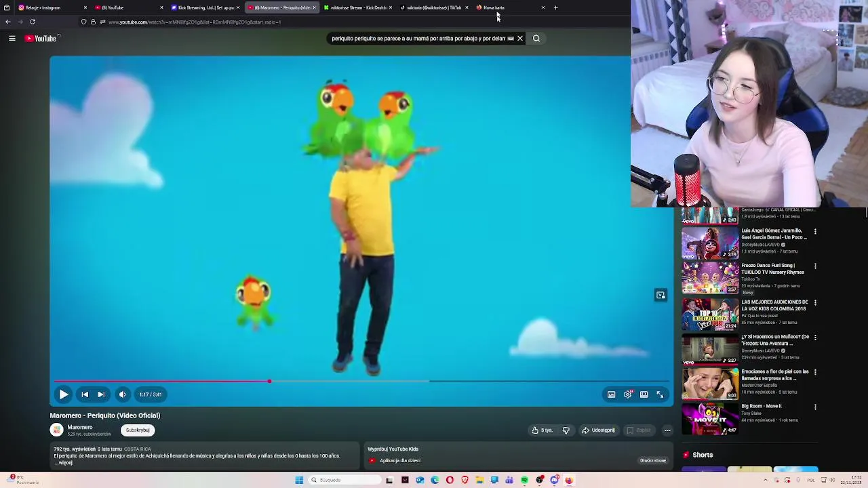The image size is (868, 488).
Task: Open Las Mejores Audiciones La Voz Kids video
Action: coord(710,314)
